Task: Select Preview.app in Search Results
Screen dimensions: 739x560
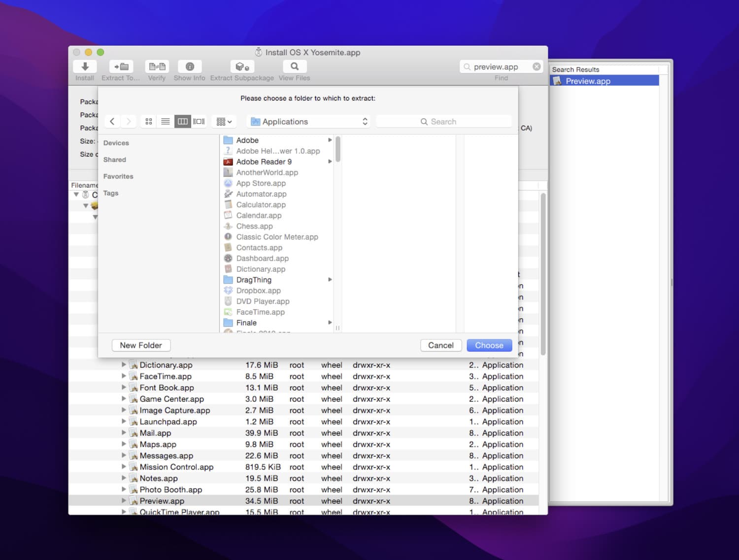Action: (x=588, y=81)
